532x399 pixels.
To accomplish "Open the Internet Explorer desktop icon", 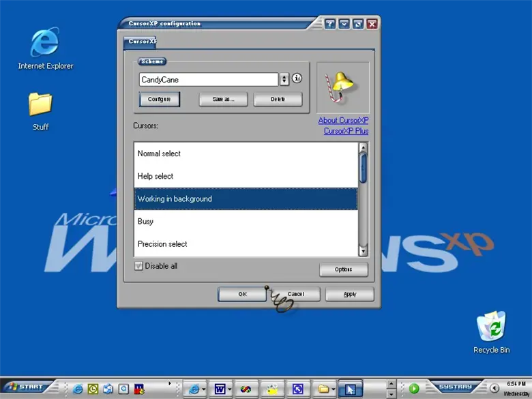I will (45, 48).
